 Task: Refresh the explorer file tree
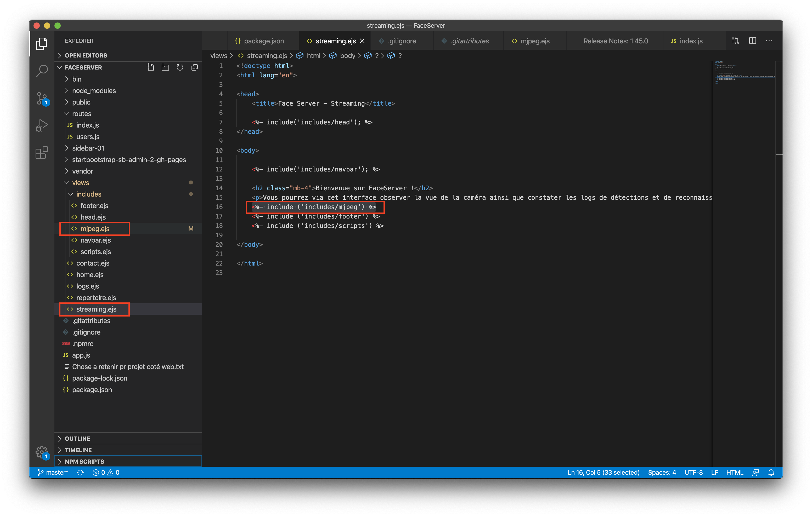[180, 67]
